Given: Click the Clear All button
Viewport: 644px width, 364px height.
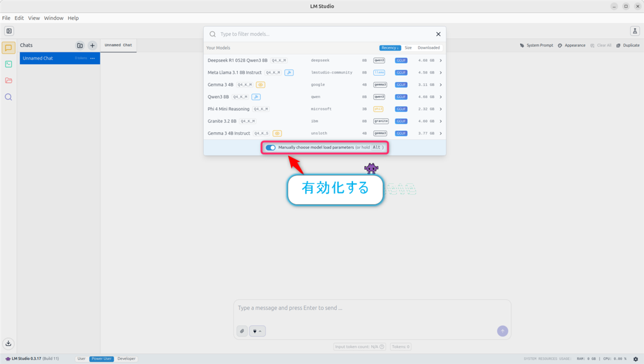Looking at the screenshot, I should pyautogui.click(x=601, y=46).
